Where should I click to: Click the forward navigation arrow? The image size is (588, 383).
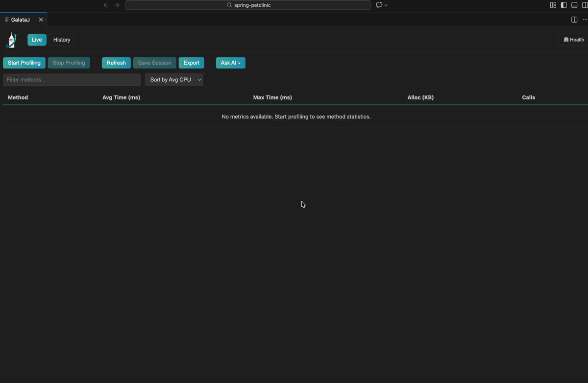click(117, 5)
